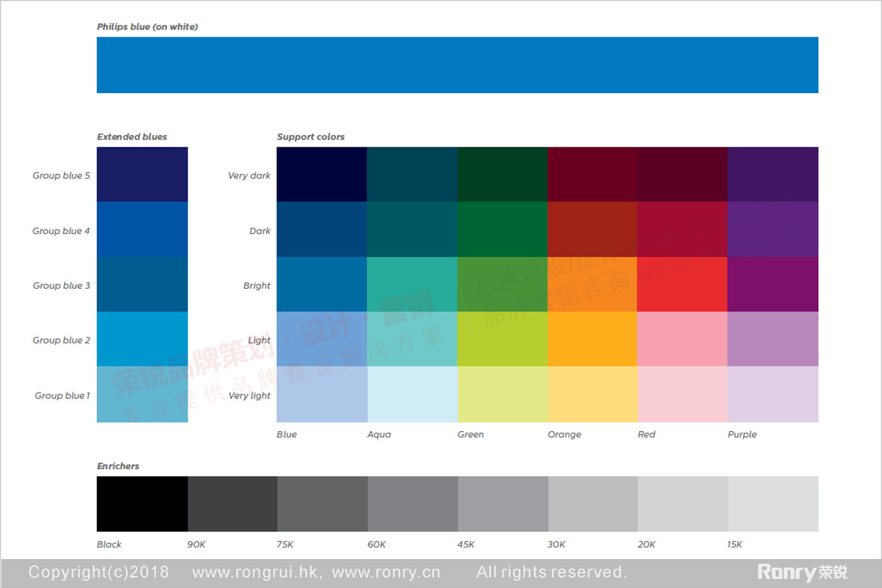882x588 pixels.
Task: Click the Philips blue banner swatch
Action: coord(457,65)
